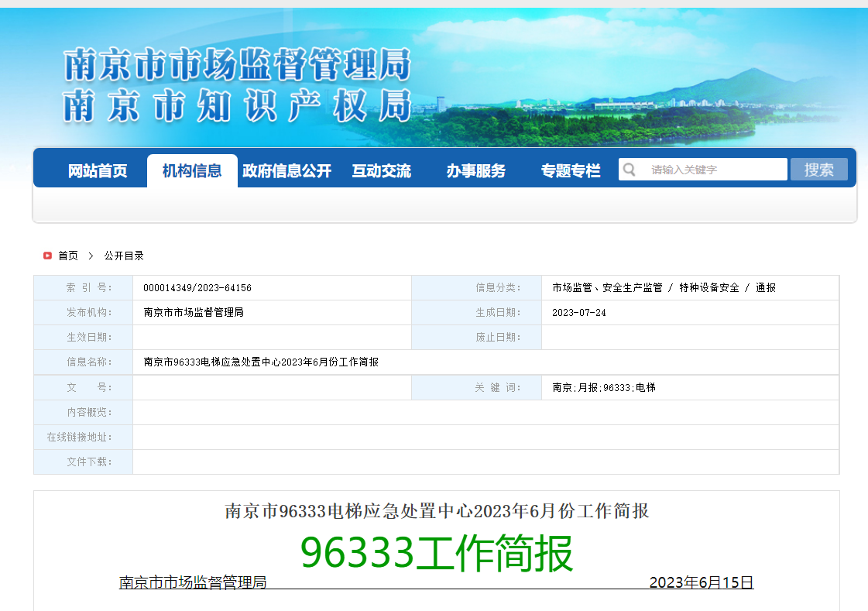Click the 生成日期 label
The height and width of the screenshot is (611, 868).
tap(498, 312)
